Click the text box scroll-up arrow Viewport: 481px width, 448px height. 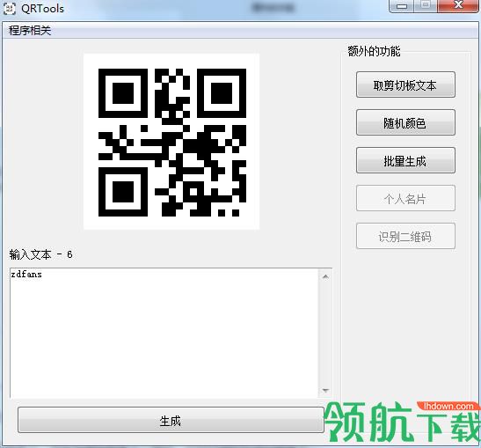pyautogui.click(x=325, y=277)
